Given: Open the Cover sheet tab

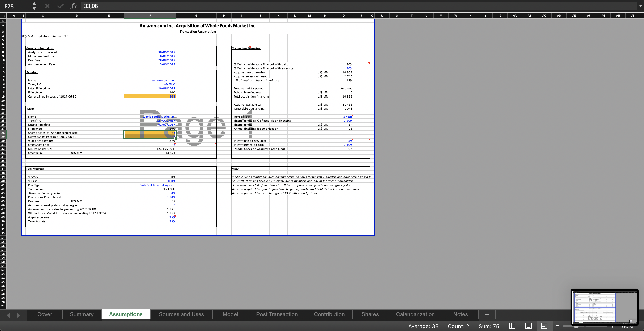Looking at the screenshot, I should pos(45,314).
